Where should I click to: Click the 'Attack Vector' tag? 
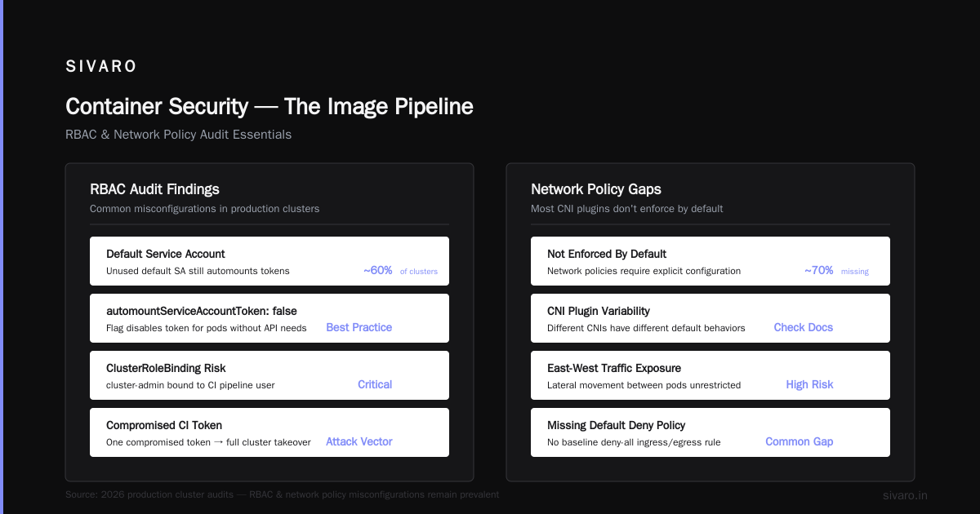click(359, 441)
